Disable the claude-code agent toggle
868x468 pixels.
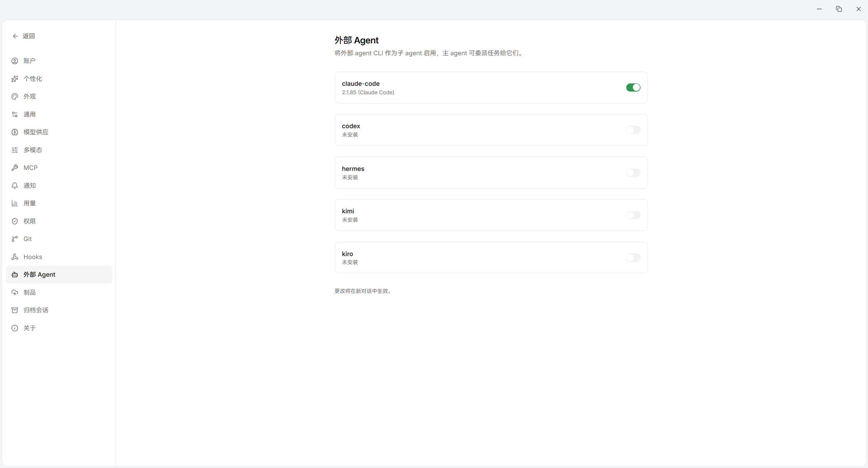(x=633, y=87)
